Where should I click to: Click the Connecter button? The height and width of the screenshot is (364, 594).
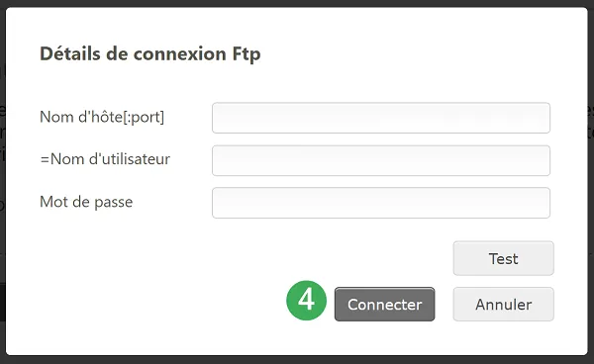384,305
